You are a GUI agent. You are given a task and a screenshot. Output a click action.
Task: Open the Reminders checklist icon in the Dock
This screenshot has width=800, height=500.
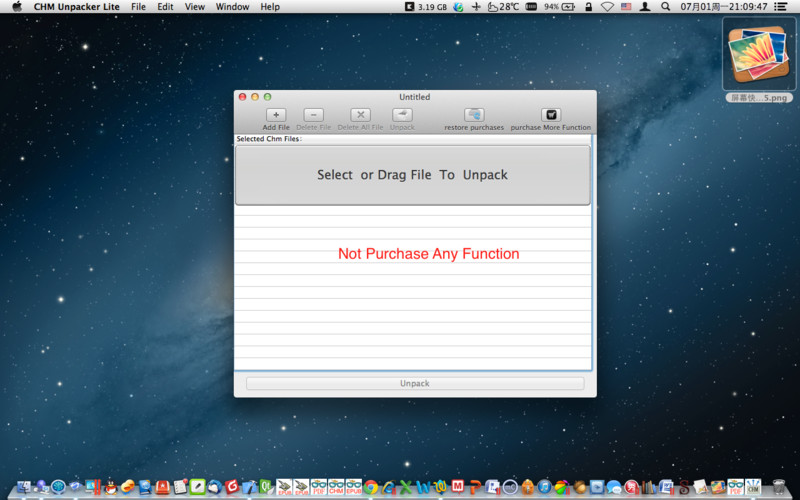click(x=180, y=487)
